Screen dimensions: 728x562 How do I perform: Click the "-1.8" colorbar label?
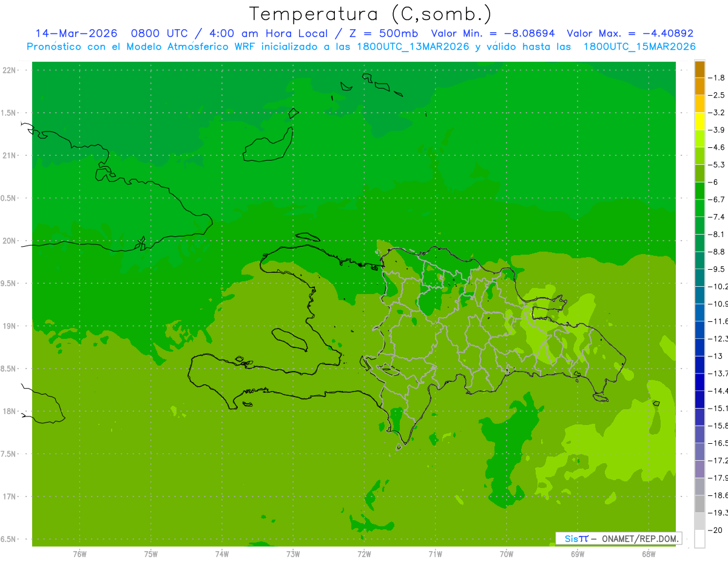[717, 78]
